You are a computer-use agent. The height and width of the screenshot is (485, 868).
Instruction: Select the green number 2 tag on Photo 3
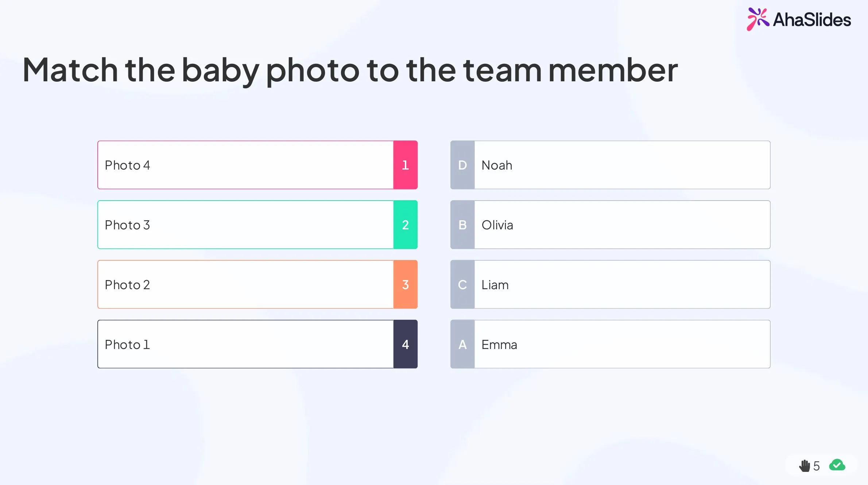click(x=405, y=225)
